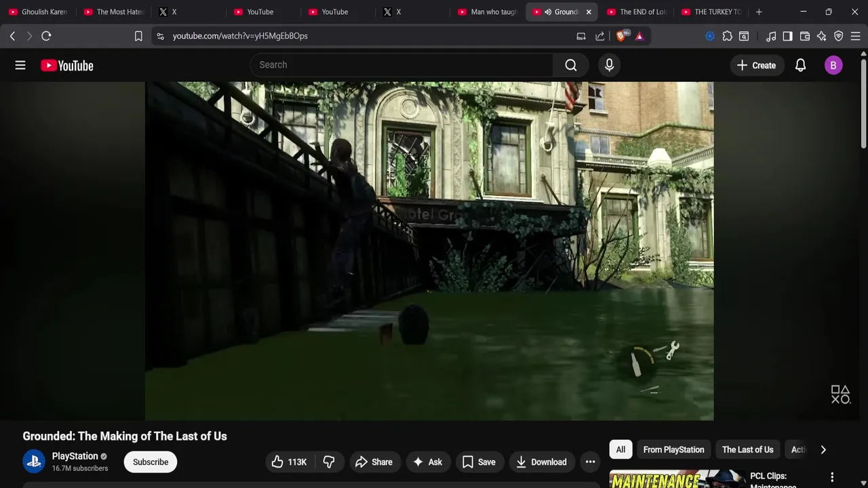This screenshot has height=488, width=868.
Task: Share this page from address bar
Action: coord(600,36)
